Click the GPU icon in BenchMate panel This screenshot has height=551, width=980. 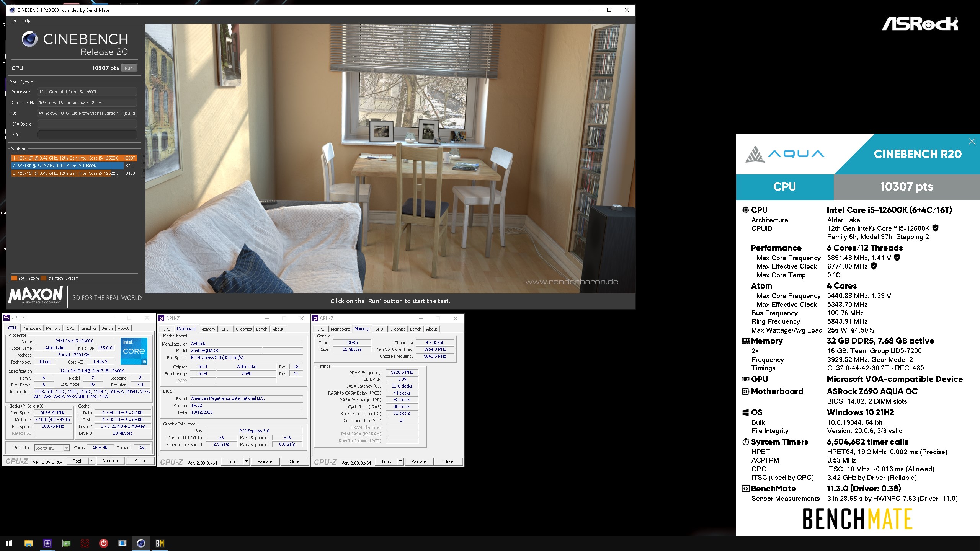pos(745,379)
